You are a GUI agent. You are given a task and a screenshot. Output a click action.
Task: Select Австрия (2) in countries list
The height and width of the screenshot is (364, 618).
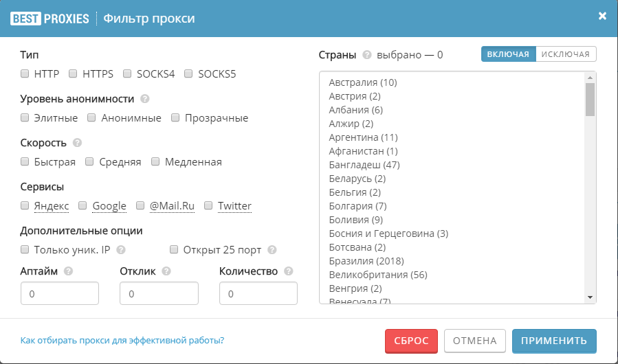tap(355, 96)
